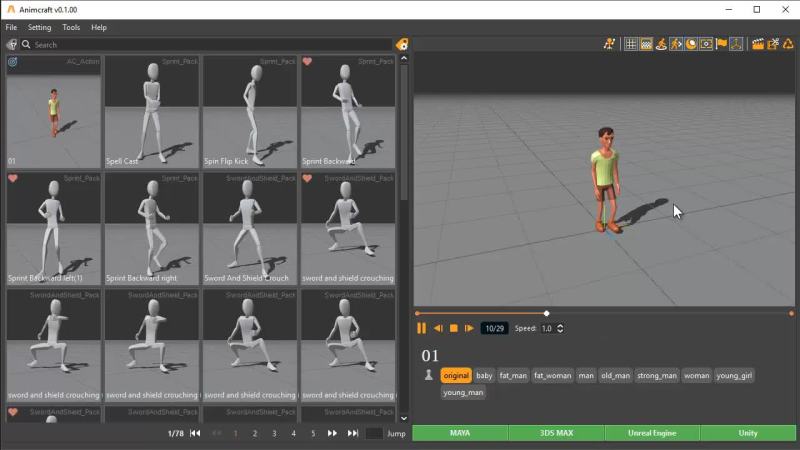Viewport: 800px width, 450px height.
Task: Select the fat_man character style
Action: point(513,376)
